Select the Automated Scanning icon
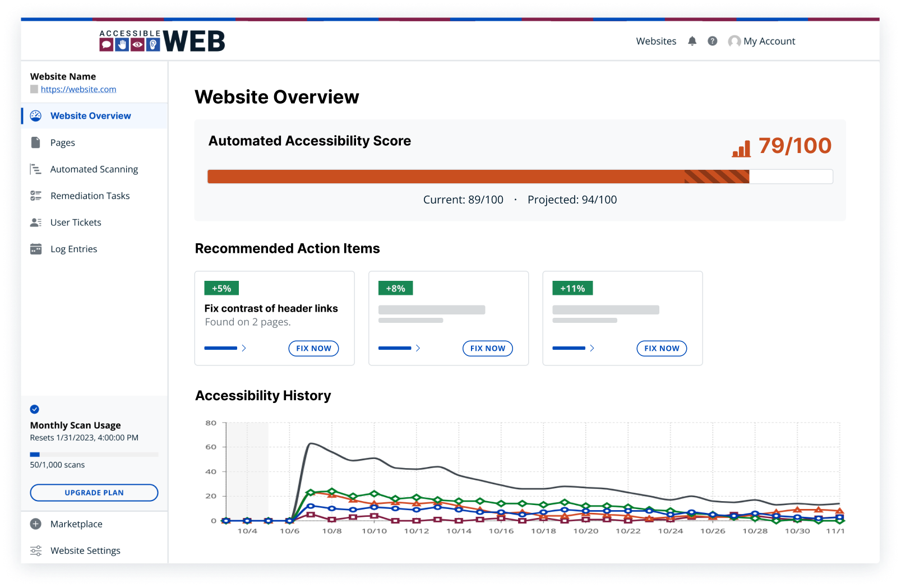Image resolution: width=901 pixels, height=588 pixels. (x=35, y=169)
